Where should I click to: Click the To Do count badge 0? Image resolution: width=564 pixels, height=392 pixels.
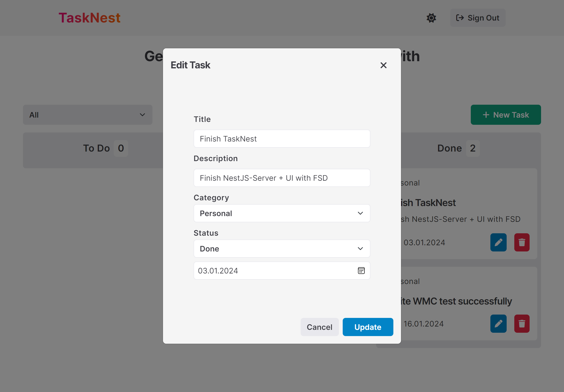point(121,148)
